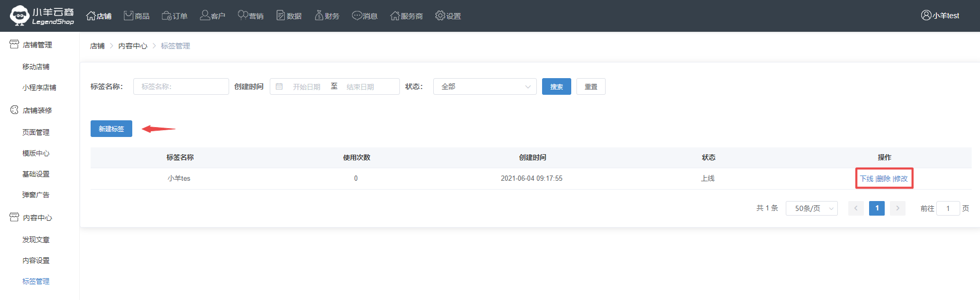Select the 客户 (Customers) nav icon
The image size is (980, 300).
coord(205,16)
